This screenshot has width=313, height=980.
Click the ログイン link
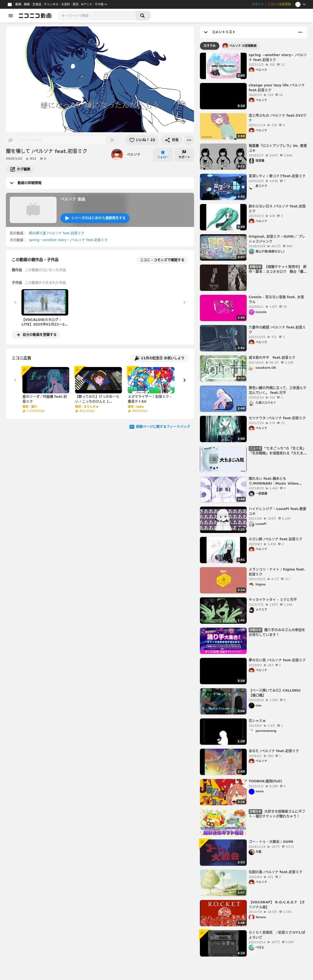257,4
